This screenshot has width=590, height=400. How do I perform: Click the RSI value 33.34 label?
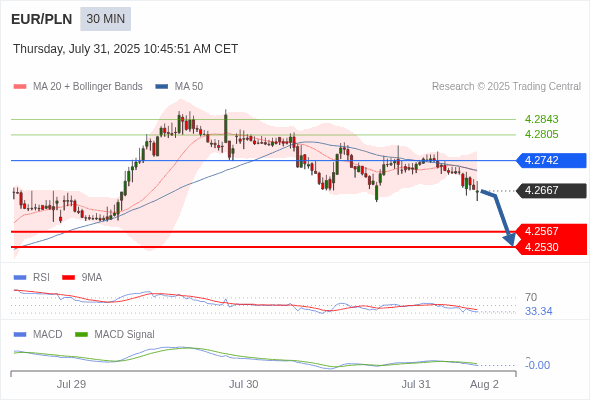tap(538, 312)
